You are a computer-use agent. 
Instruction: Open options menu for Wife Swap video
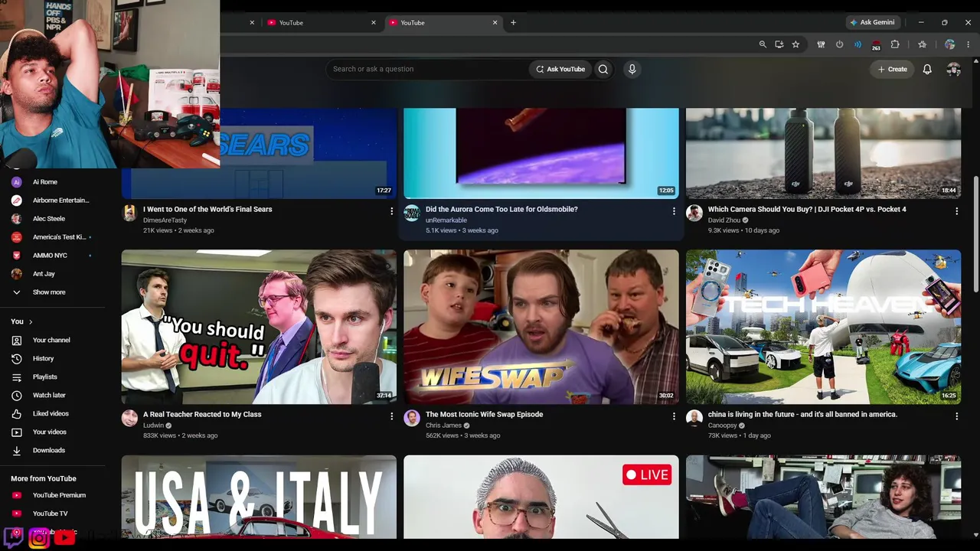pos(674,416)
